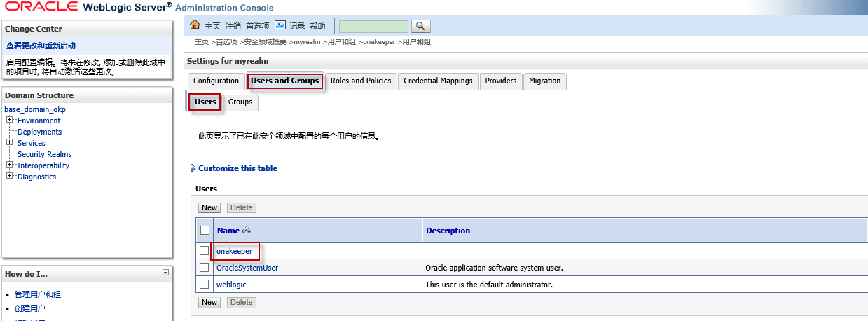The height and width of the screenshot is (321, 868).
Task: Toggle the select-all checkbox in header
Action: click(x=205, y=230)
